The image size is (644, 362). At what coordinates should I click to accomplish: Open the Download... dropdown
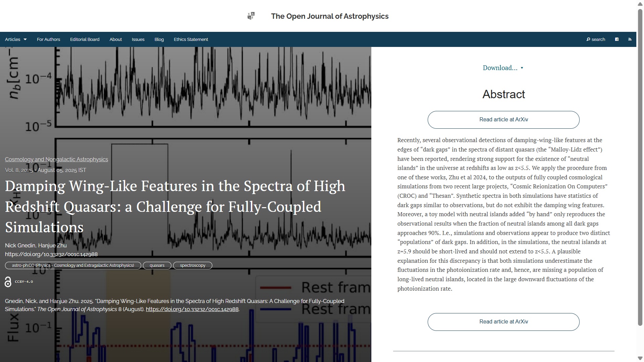(x=503, y=68)
